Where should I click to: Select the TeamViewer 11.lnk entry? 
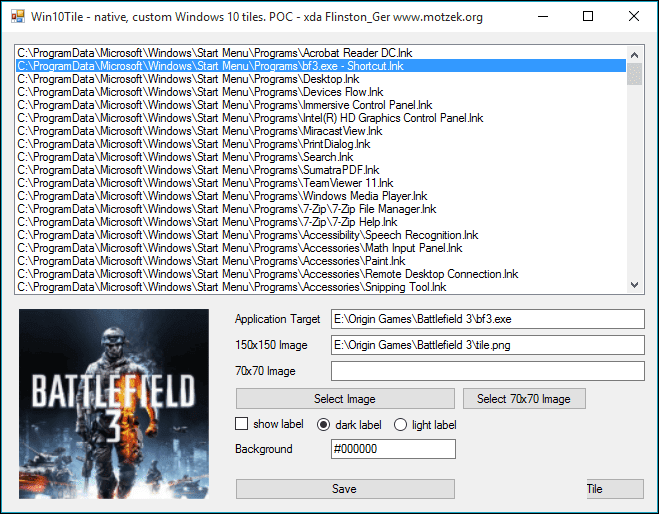click(x=321, y=183)
